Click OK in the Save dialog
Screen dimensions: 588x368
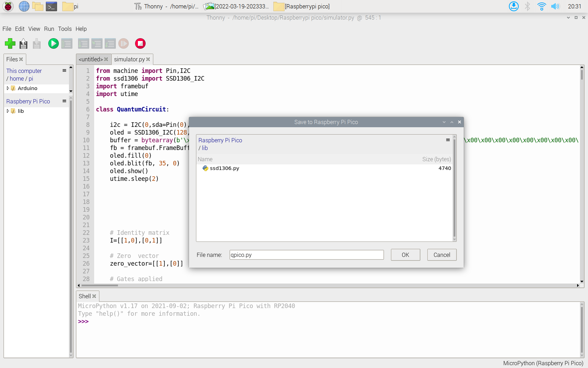[x=405, y=255]
